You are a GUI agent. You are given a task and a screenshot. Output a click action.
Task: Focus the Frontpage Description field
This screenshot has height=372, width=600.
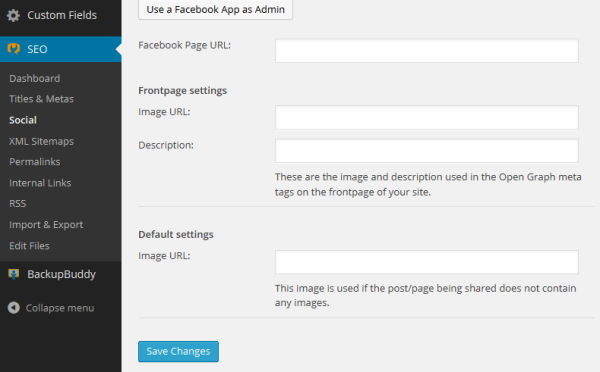pos(427,151)
